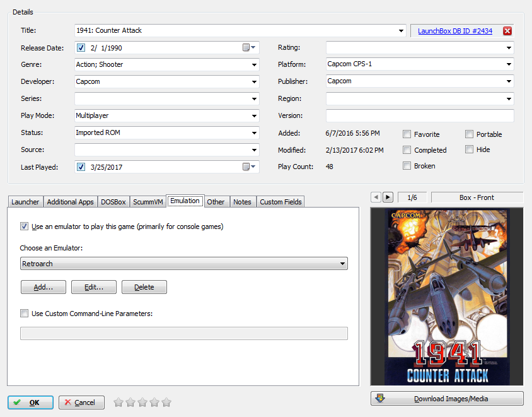The image size is (532, 417).
Task: Mark game as Broken
Action: [407, 166]
